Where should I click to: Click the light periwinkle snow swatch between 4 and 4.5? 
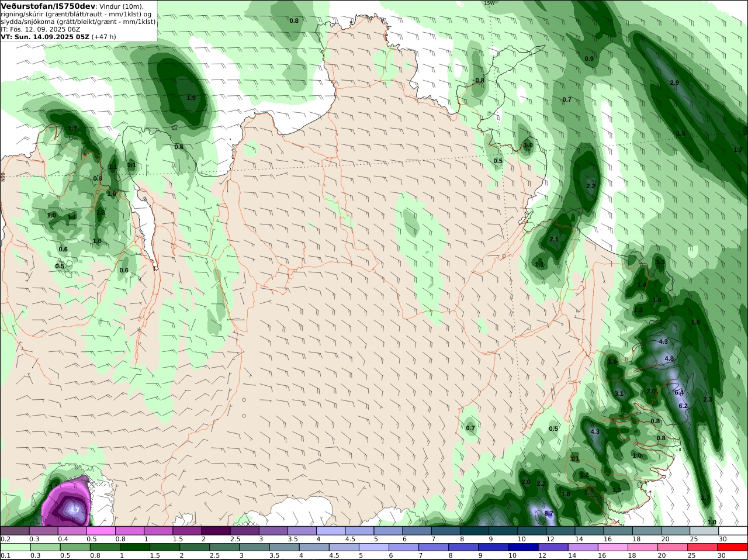pyautogui.click(x=331, y=530)
